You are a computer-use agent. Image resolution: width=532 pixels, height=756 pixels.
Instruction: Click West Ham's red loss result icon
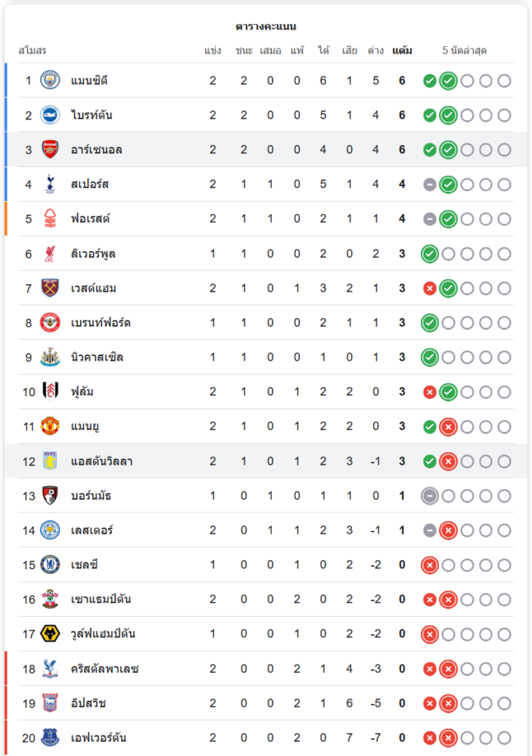pos(430,288)
